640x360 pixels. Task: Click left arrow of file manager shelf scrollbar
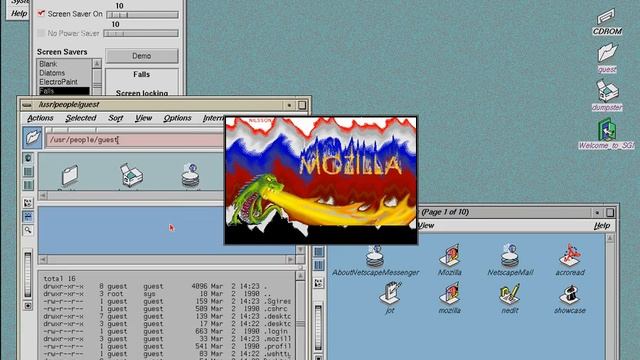coord(43,196)
